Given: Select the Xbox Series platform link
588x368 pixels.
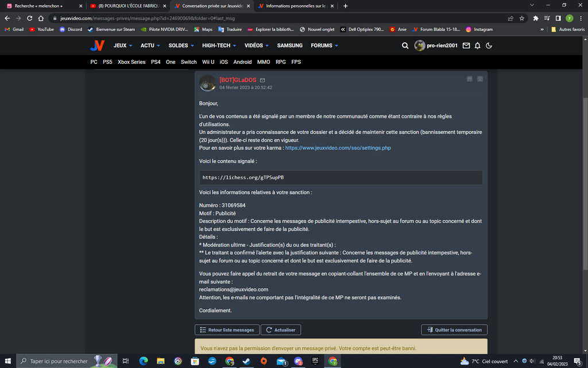Looking at the screenshot, I should click(x=131, y=62).
